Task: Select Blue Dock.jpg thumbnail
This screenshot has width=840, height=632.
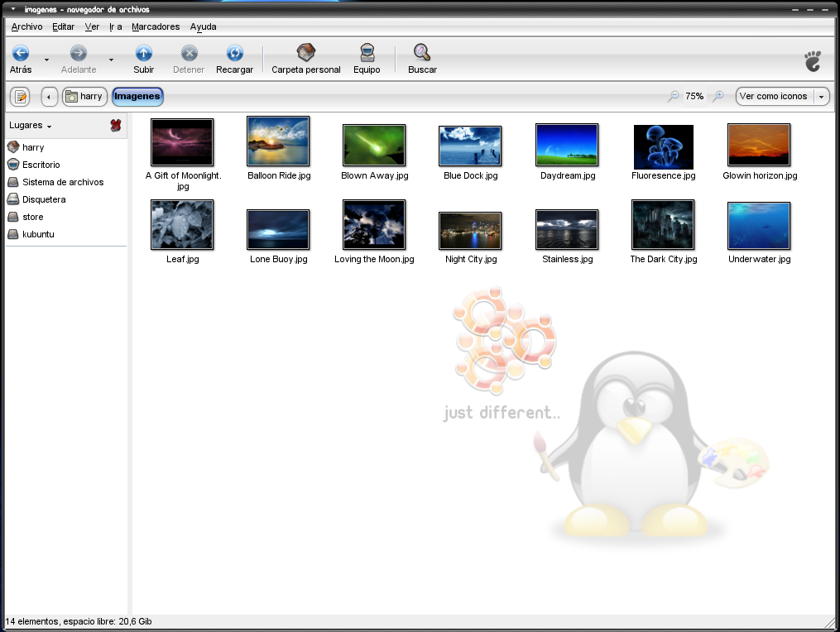Action: [x=470, y=146]
